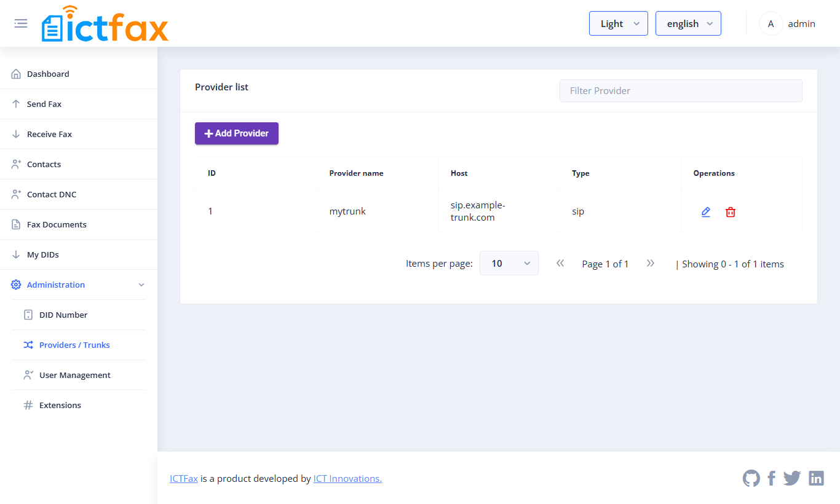The height and width of the screenshot is (504, 840).
Task: Open the english language dropdown
Action: tap(688, 23)
